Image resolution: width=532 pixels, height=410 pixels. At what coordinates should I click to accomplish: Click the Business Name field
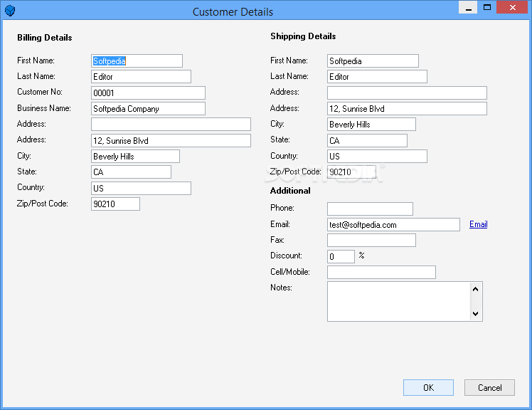pos(148,108)
